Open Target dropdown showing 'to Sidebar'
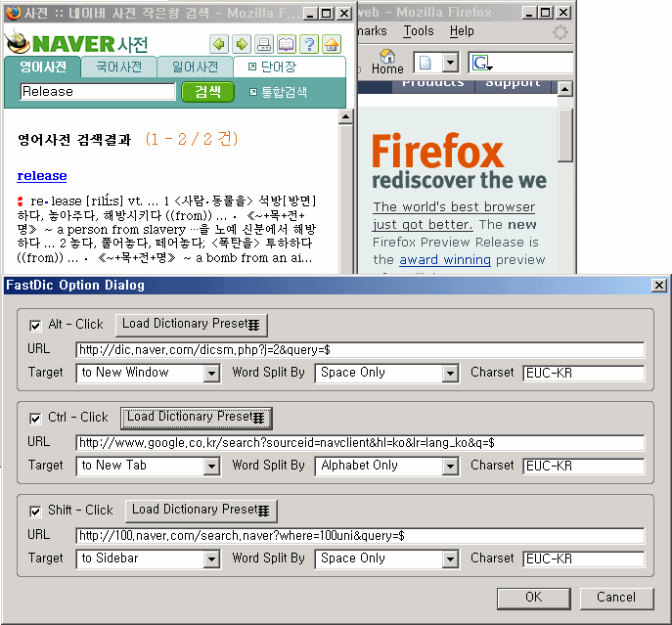672x625 pixels. (x=148, y=559)
